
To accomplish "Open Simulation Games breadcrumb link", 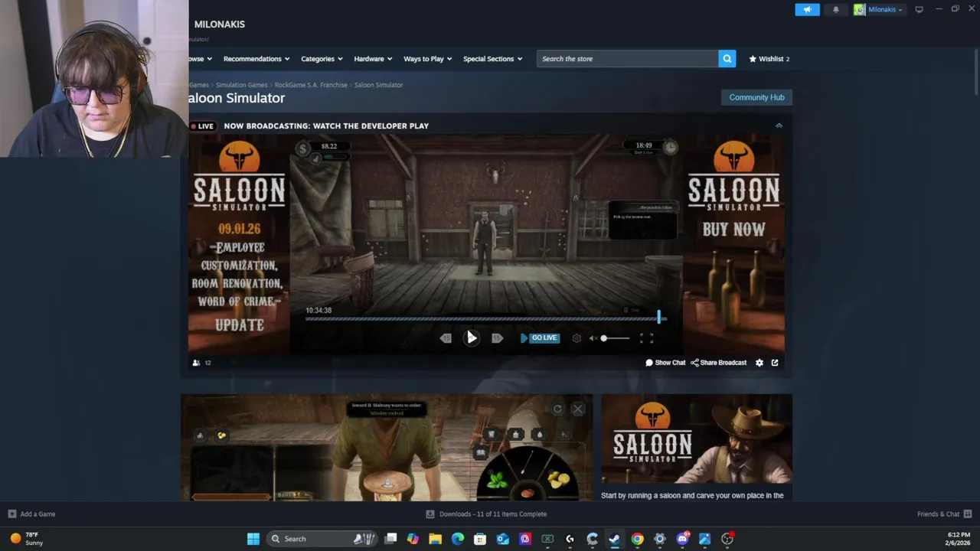I will (241, 85).
